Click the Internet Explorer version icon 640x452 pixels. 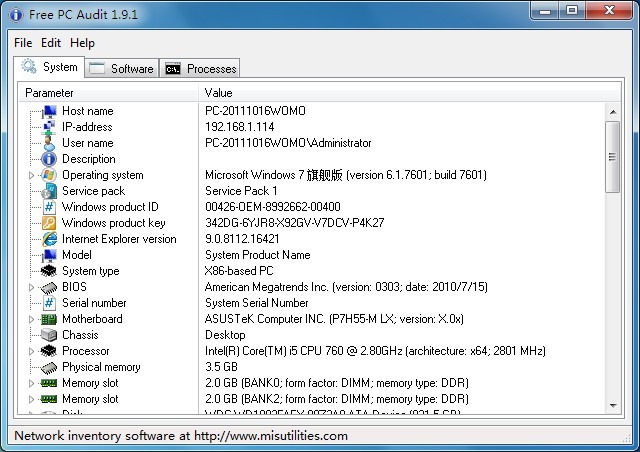[48, 239]
